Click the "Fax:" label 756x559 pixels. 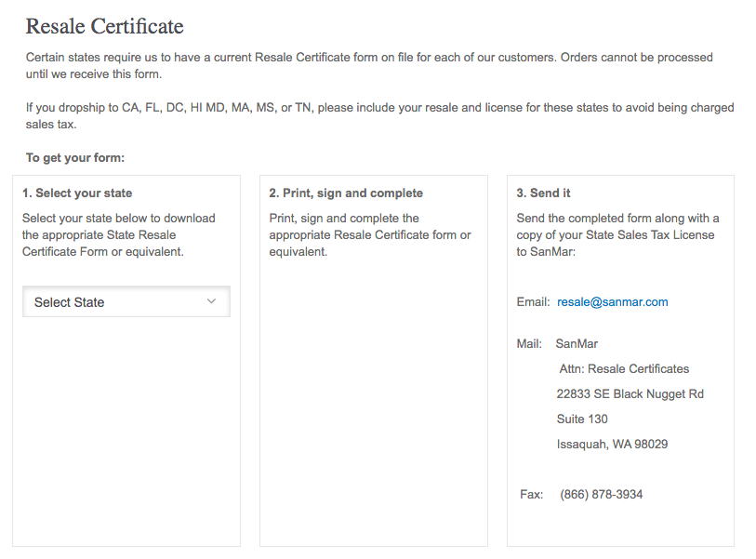click(531, 494)
